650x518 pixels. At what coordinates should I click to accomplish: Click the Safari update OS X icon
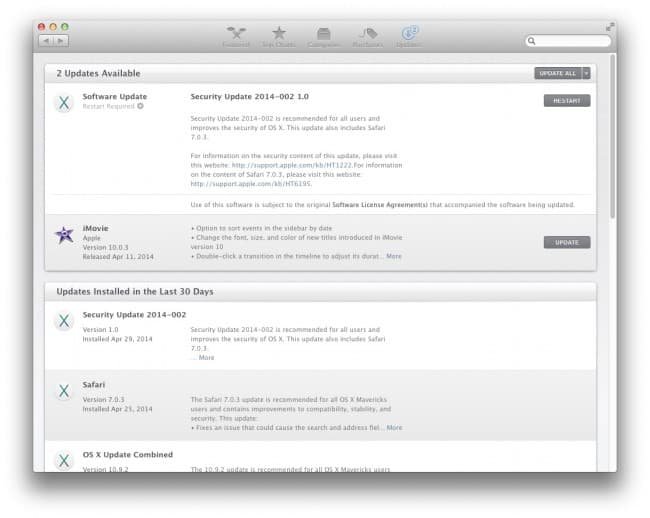[x=64, y=391]
